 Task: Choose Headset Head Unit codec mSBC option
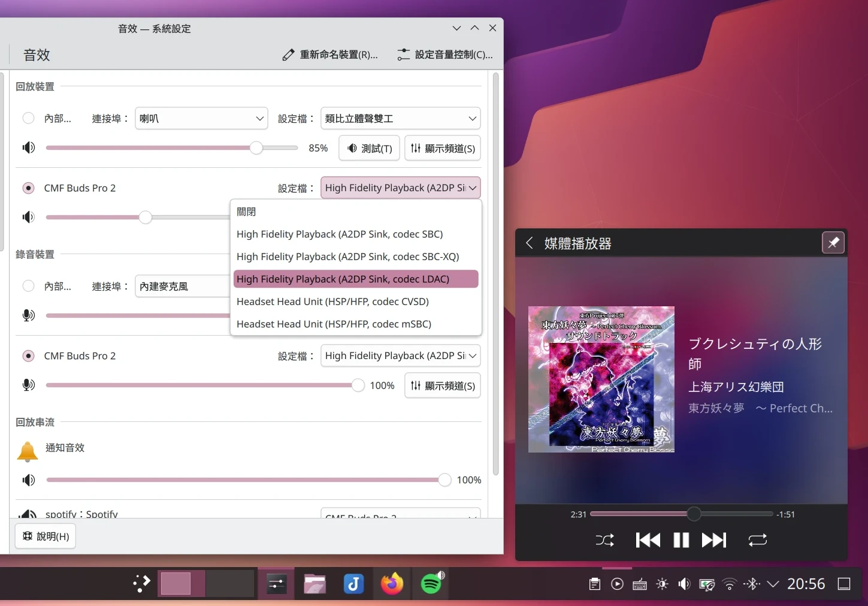click(x=334, y=324)
